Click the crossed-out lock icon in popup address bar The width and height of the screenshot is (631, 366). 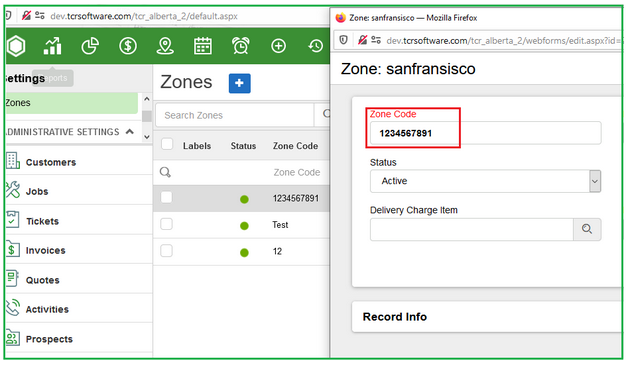pyautogui.click(x=362, y=40)
